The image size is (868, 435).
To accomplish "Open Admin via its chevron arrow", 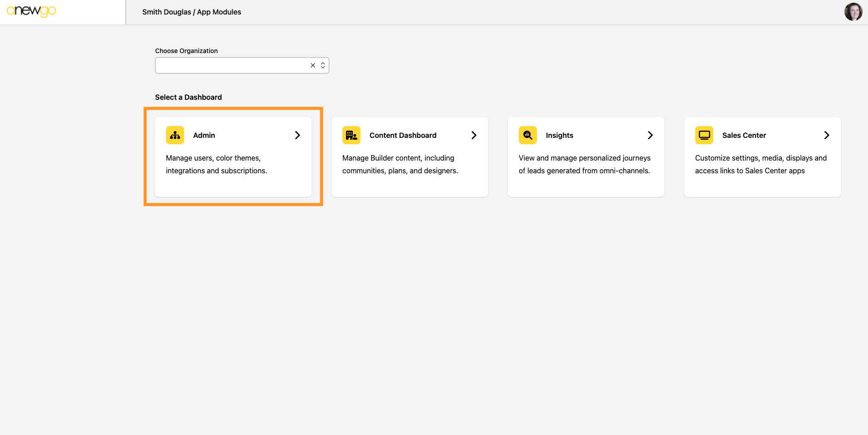I will tap(297, 135).
